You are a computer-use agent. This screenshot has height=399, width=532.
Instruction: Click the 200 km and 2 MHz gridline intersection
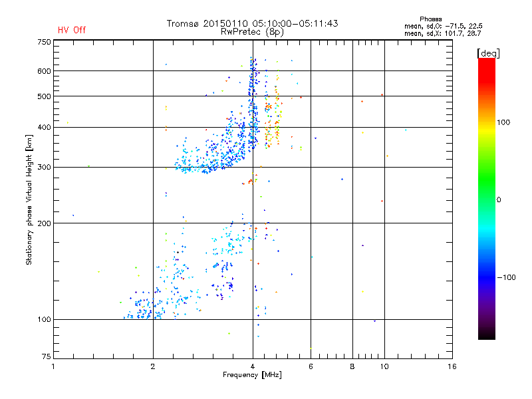tap(154, 223)
